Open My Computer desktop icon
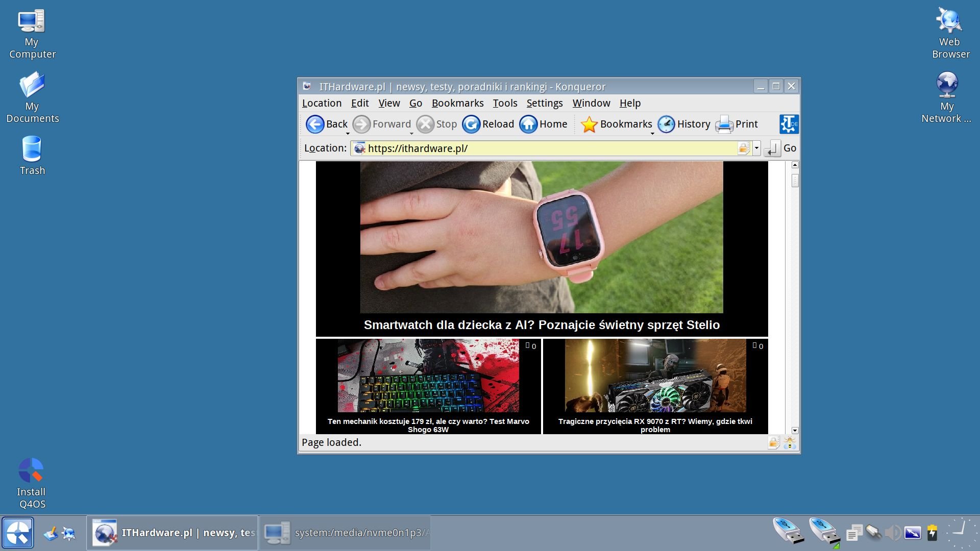 32,34
